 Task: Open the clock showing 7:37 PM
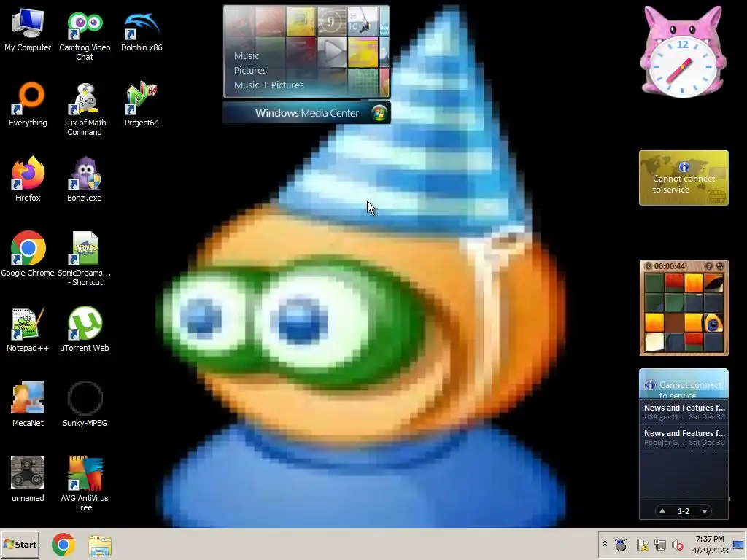tap(710, 545)
